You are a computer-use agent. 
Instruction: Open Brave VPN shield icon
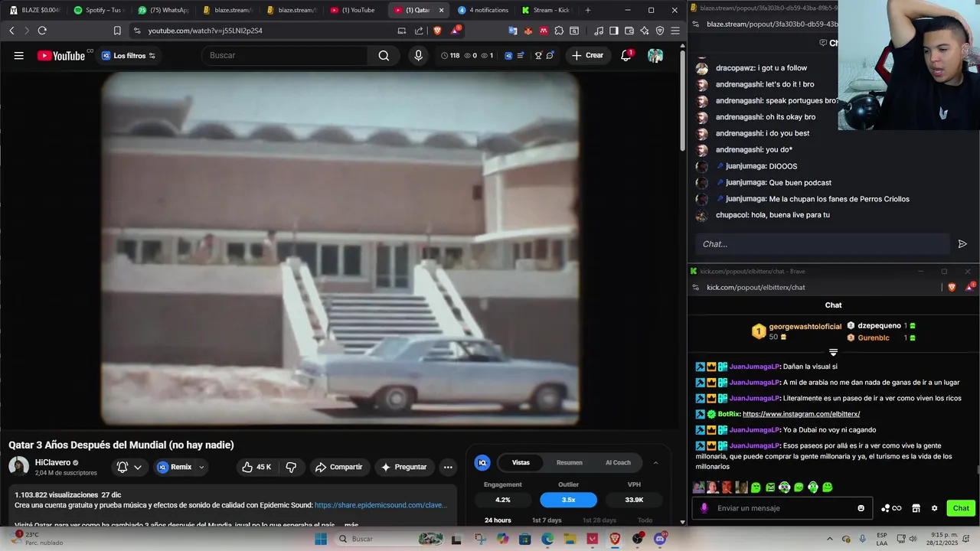pos(659,31)
